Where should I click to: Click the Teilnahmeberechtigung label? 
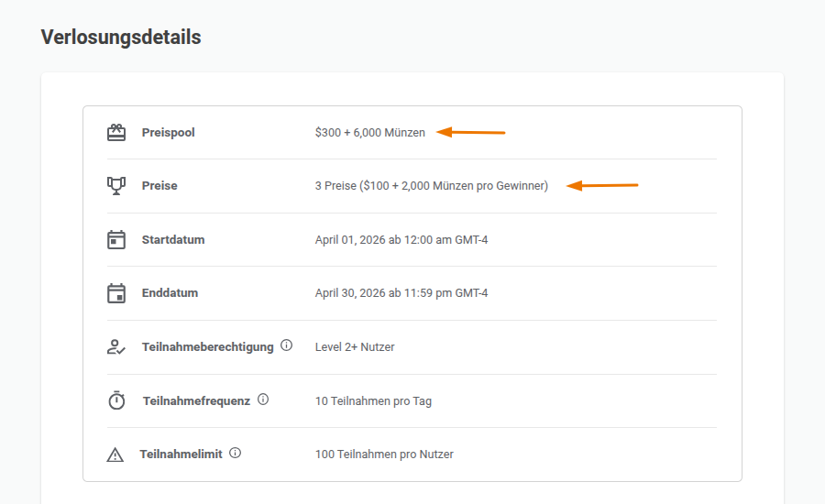pos(208,347)
